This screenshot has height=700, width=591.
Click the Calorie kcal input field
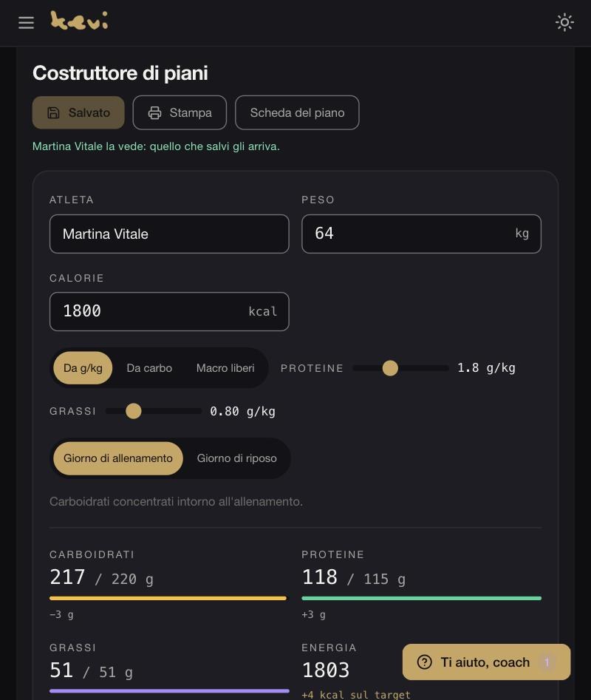point(169,312)
